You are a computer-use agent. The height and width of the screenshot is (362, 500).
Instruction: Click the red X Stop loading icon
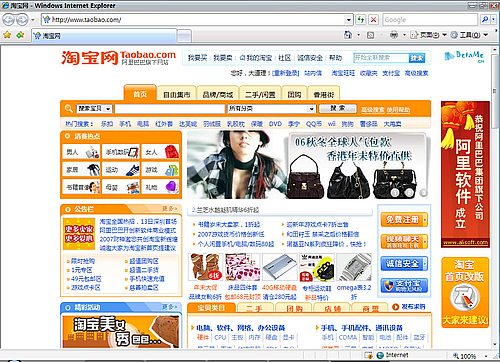click(x=374, y=20)
